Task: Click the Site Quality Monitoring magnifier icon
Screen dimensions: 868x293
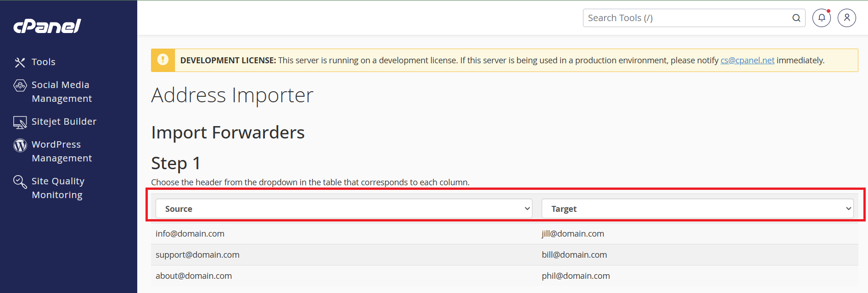Action: [20, 182]
